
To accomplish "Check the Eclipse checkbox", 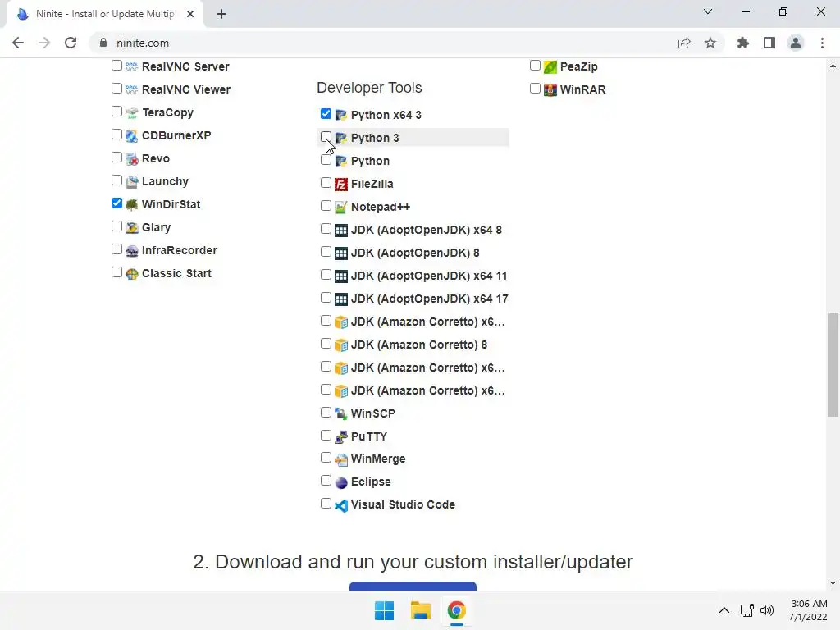I will click(x=326, y=481).
